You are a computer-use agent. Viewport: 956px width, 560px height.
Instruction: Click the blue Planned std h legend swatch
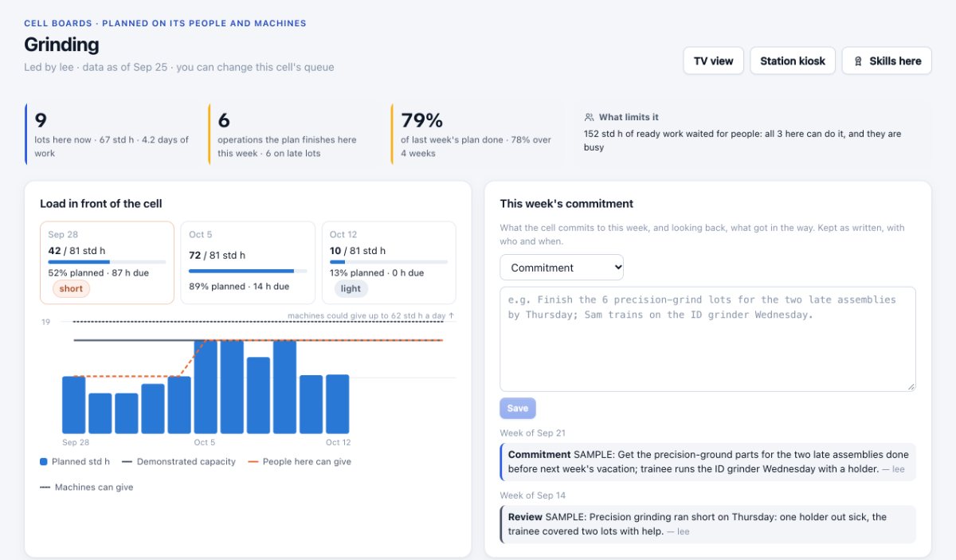(44, 461)
